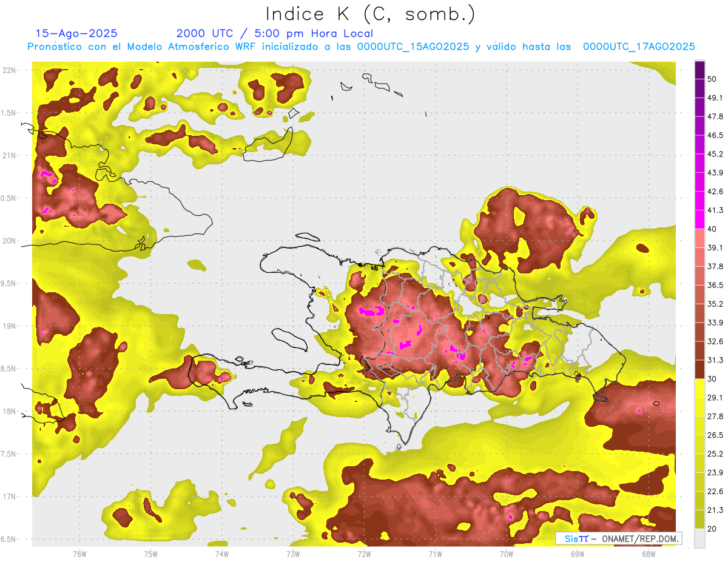Click the colorbar value "22.6"
Image resolution: width=728 pixels, height=562 pixels.
coord(715,492)
